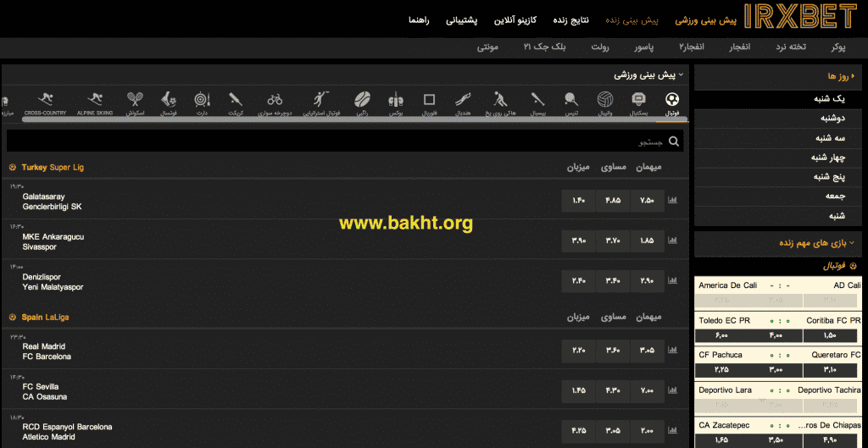
Task: Select the basketball sport icon
Action: (x=639, y=102)
